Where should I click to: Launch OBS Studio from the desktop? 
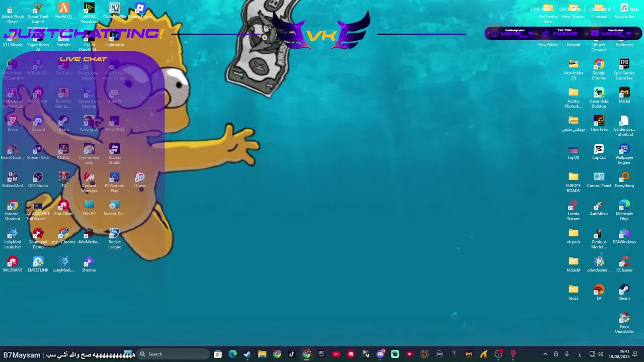(x=38, y=180)
